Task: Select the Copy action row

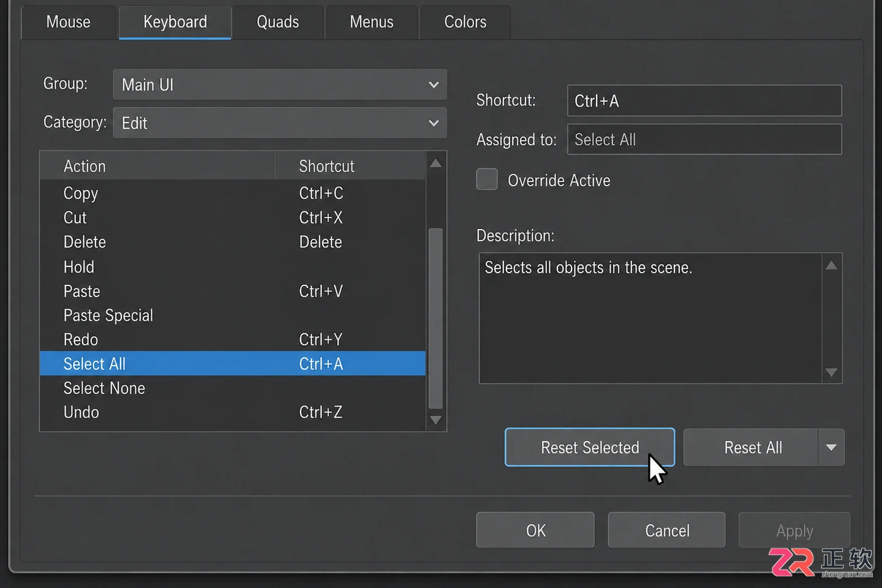Action: click(233, 193)
